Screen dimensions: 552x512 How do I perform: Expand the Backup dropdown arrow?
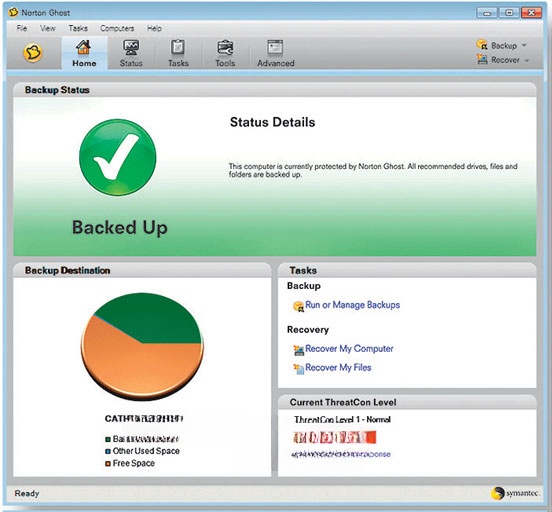tap(524, 45)
